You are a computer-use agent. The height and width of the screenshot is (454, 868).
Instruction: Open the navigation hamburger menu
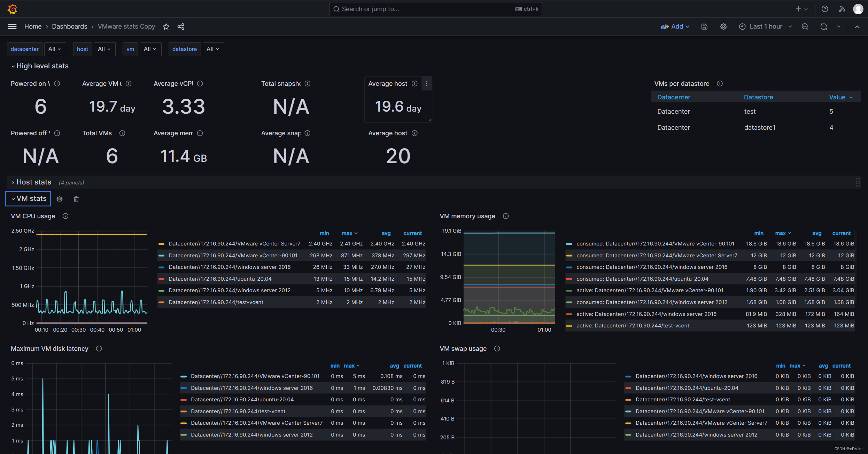point(12,26)
